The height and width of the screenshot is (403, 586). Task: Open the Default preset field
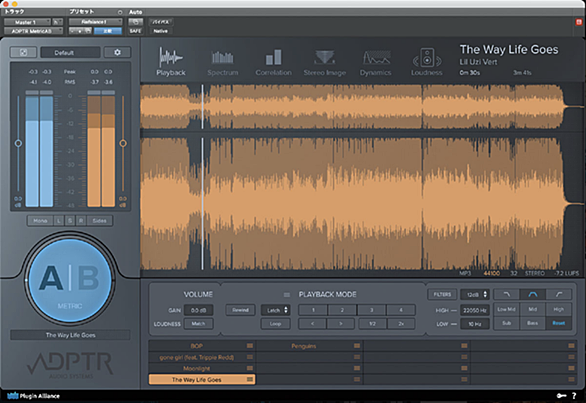tap(70, 52)
